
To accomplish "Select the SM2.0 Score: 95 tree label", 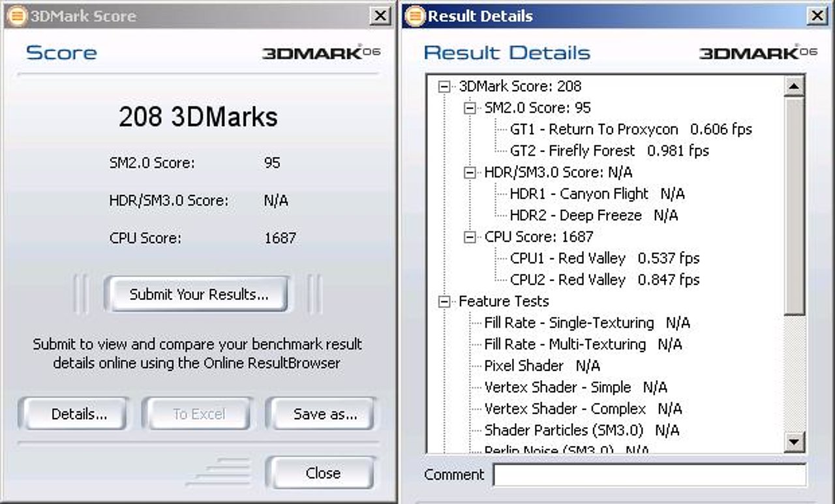I will pos(538,108).
